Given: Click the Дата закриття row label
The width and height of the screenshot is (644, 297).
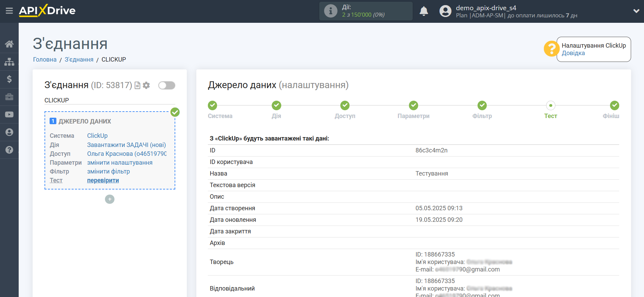Looking at the screenshot, I should click(230, 231).
